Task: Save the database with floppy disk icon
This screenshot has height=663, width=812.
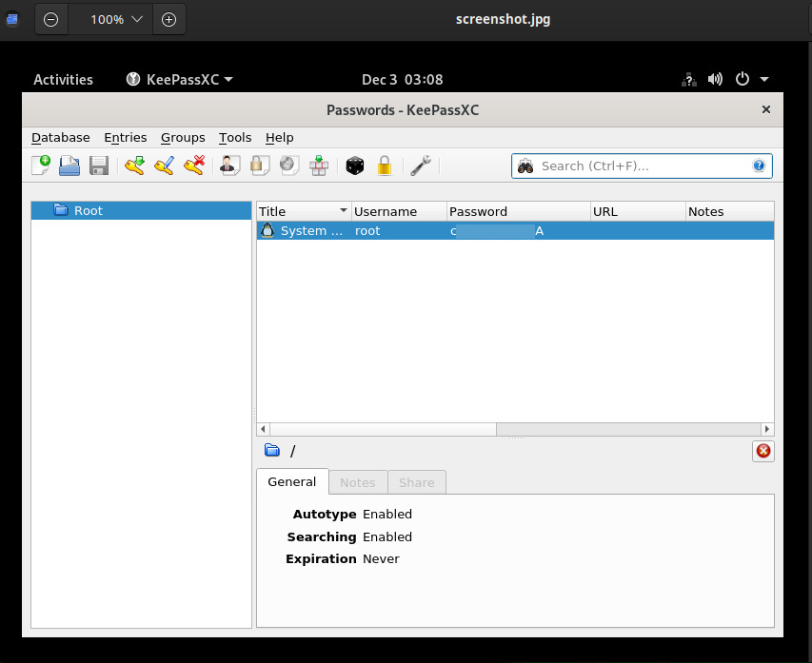Action: 98,166
